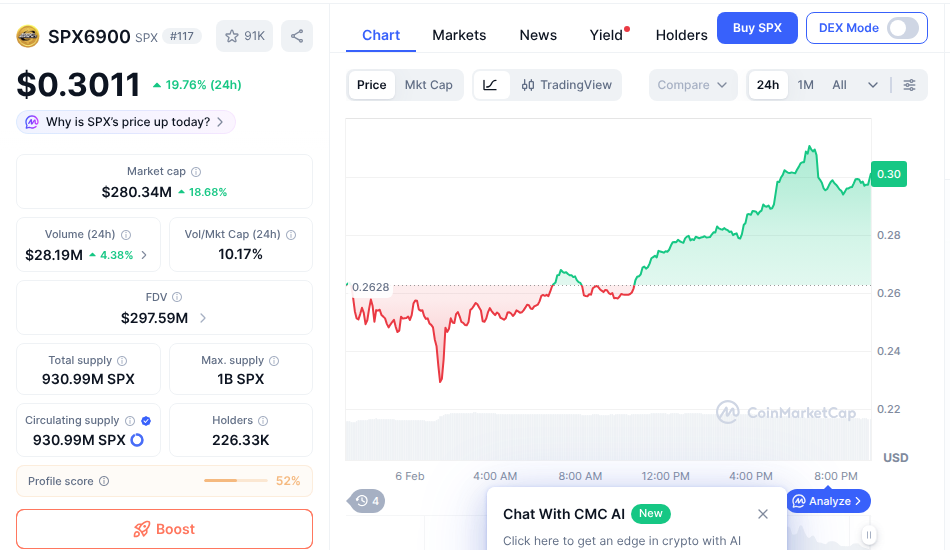Click the Profile score progress bar
Viewport: 950px width, 550px height.
237,481
